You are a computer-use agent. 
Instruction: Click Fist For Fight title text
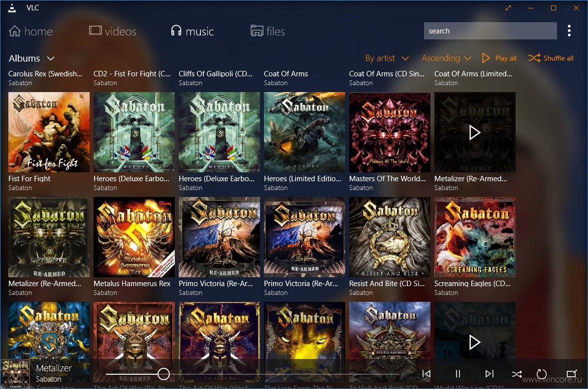pos(29,179)
